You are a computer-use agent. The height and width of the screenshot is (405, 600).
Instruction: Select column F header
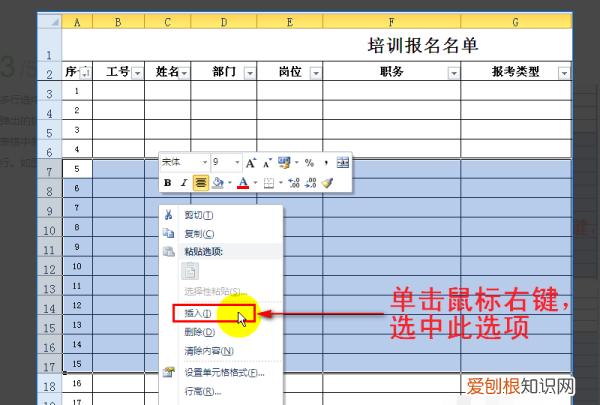point(391,22)
